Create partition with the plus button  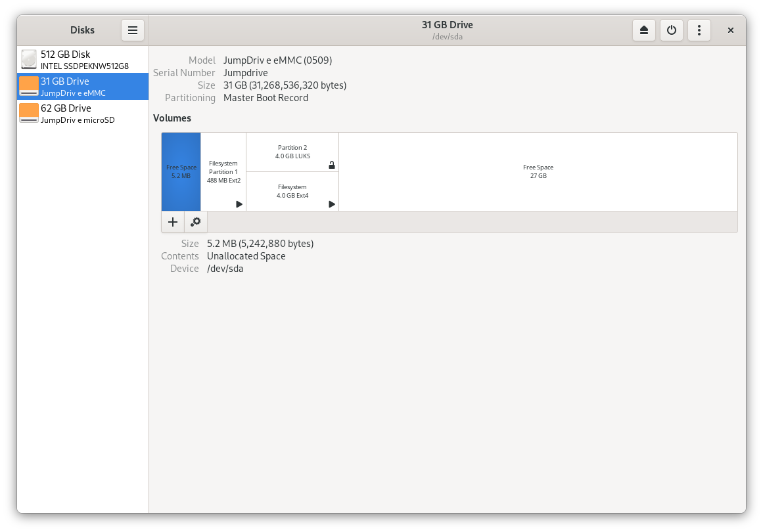pos(173,222)
